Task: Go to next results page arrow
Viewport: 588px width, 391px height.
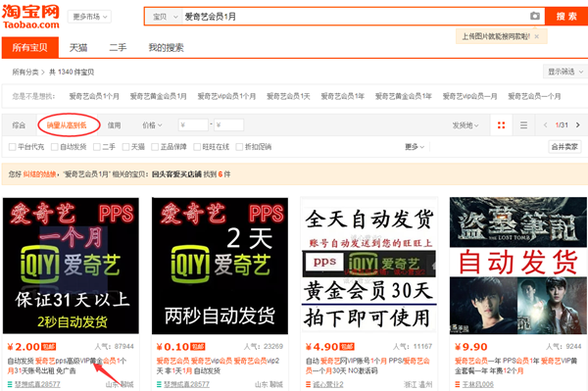Action: pos(577,124)
